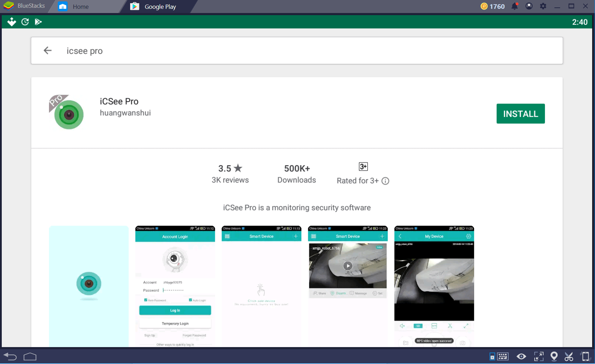Toggle the eye overlay icon in bottom bar
Screen dimensions: 595x364
(521, 357)
